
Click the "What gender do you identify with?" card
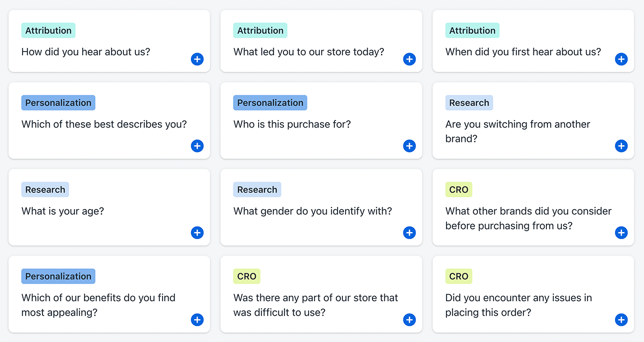pyautogui.click(x=321, y=207)
